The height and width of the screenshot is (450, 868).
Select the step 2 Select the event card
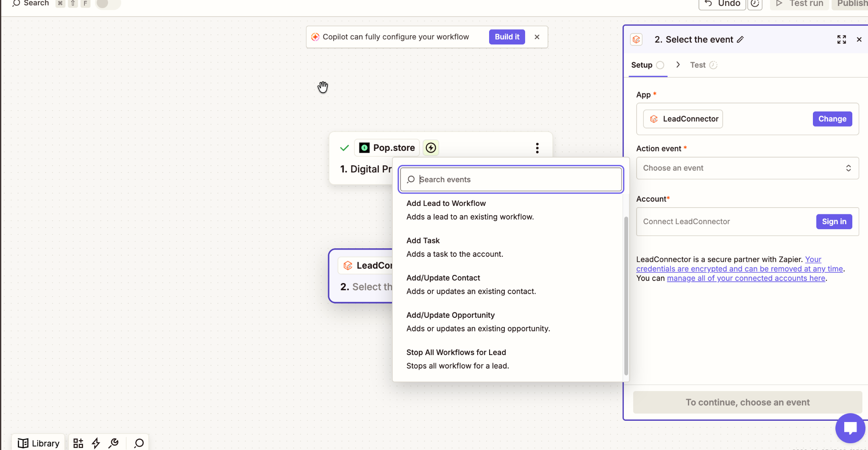(x=361, y=276)
